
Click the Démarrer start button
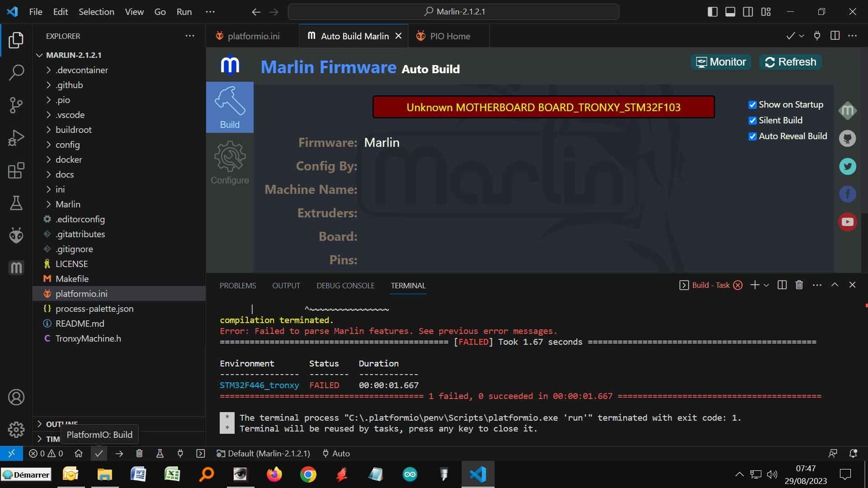click(26, 474)
